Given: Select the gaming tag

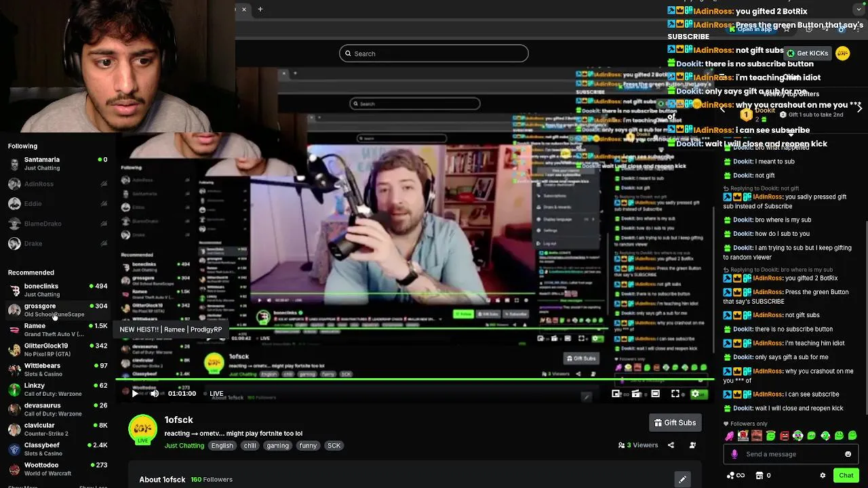Looking at the screenshot, I should [x=277, y=445].
